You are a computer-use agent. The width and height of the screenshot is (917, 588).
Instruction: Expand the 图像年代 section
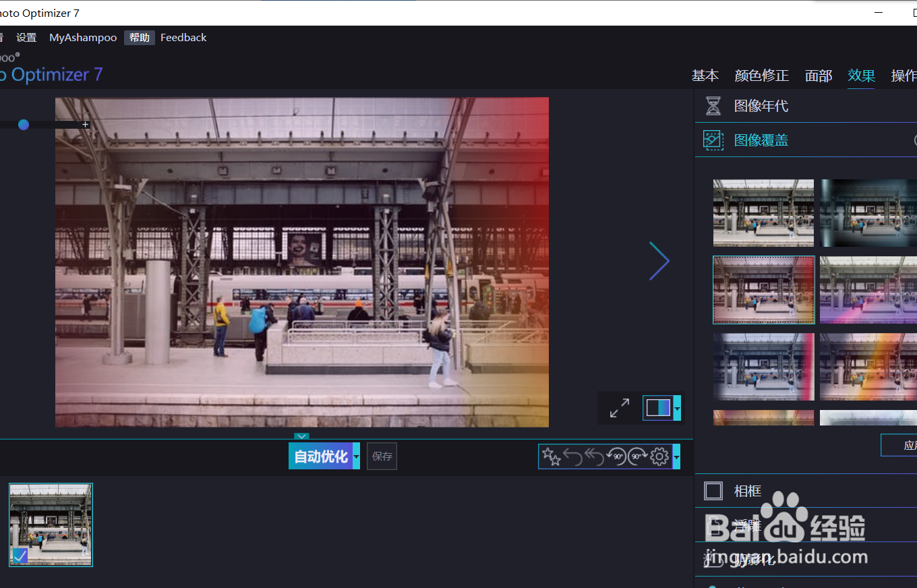pos(806,106)
